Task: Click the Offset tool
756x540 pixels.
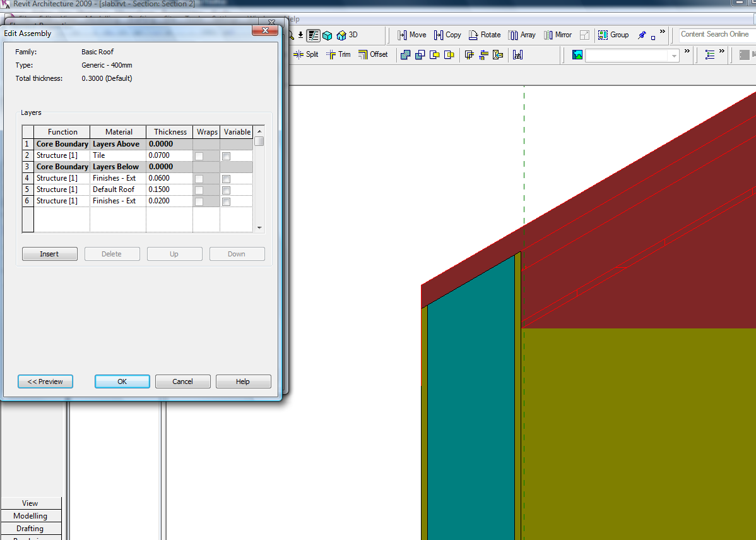Action: click(x=373, y=54)
